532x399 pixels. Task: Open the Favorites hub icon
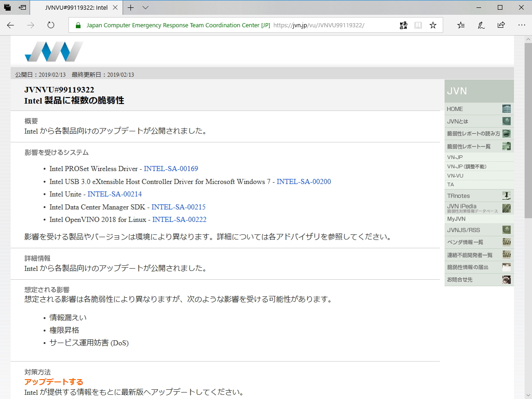pos(460,25)
